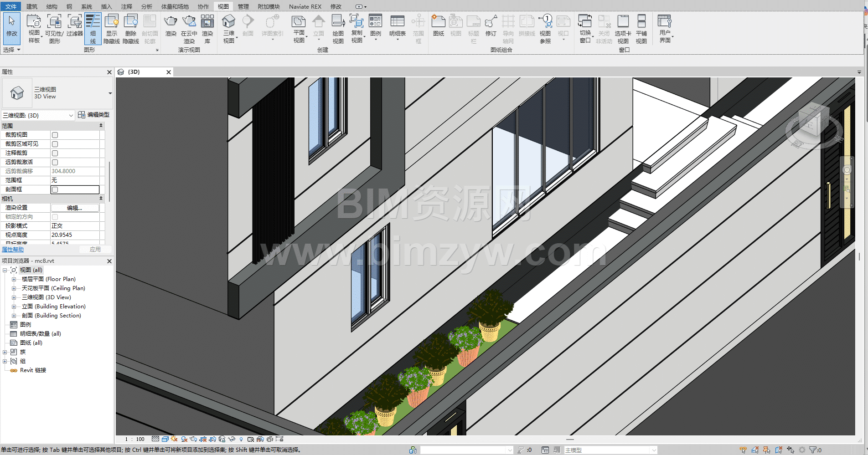The height and width of the screenshot is (455, 868).
Task: Click the 应用 (Apply) button
Action: tap(95, 250)
